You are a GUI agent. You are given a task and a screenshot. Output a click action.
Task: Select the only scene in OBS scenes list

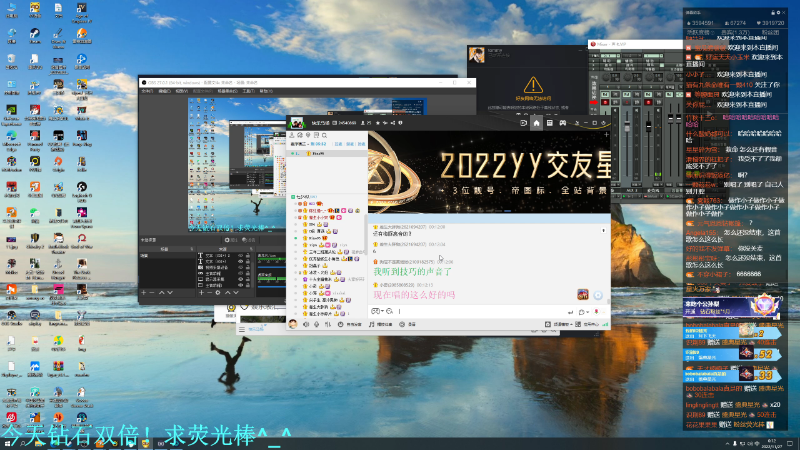point(167,256)
